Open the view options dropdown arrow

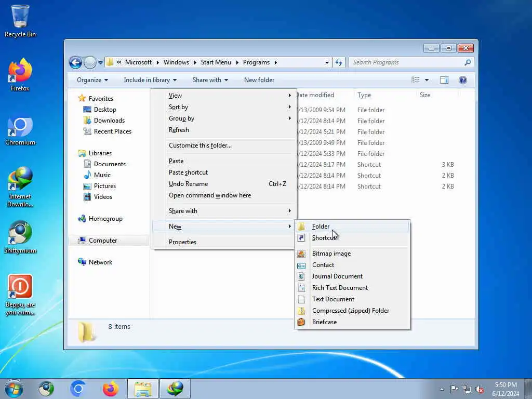coord(427,80)
